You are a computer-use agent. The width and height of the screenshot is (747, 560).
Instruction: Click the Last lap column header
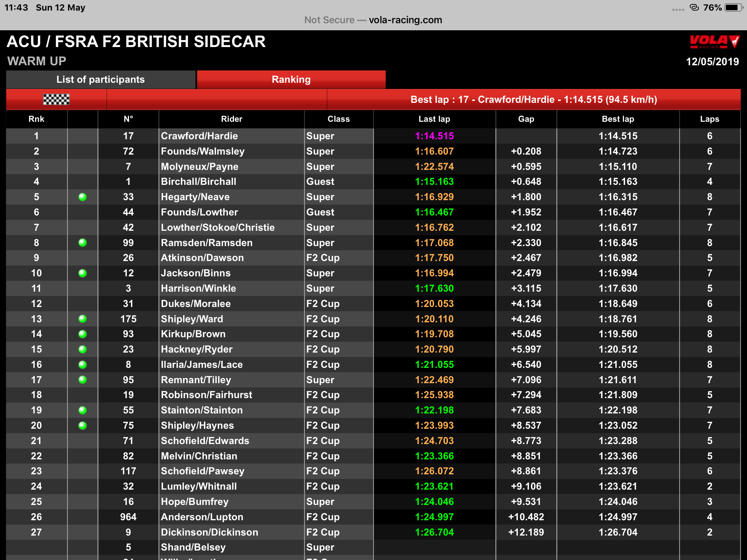point(434,119)
